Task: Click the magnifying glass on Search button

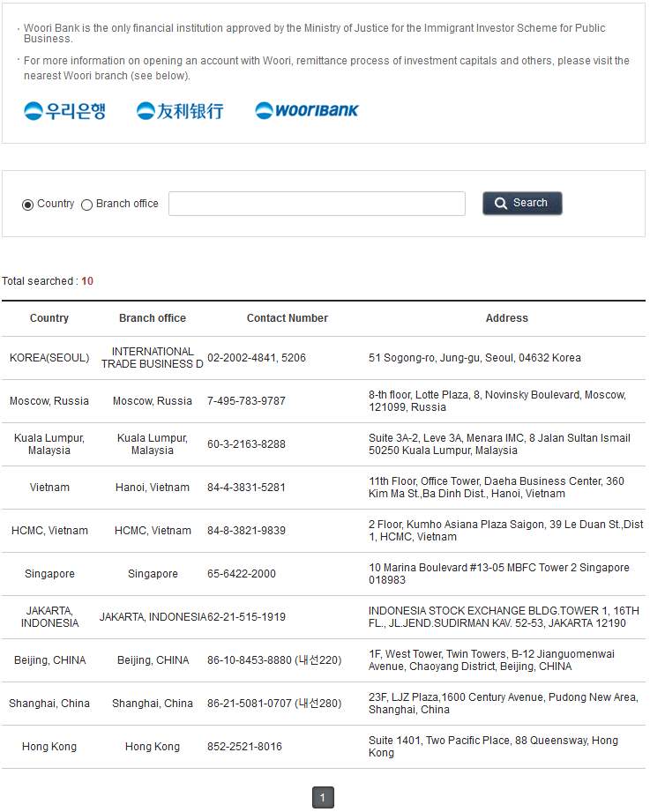Action: 501,204
